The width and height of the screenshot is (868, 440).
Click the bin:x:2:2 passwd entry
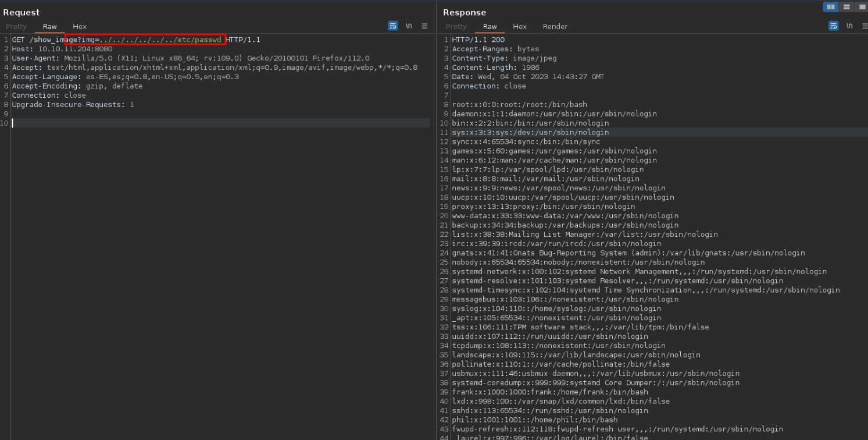(530, 123)
